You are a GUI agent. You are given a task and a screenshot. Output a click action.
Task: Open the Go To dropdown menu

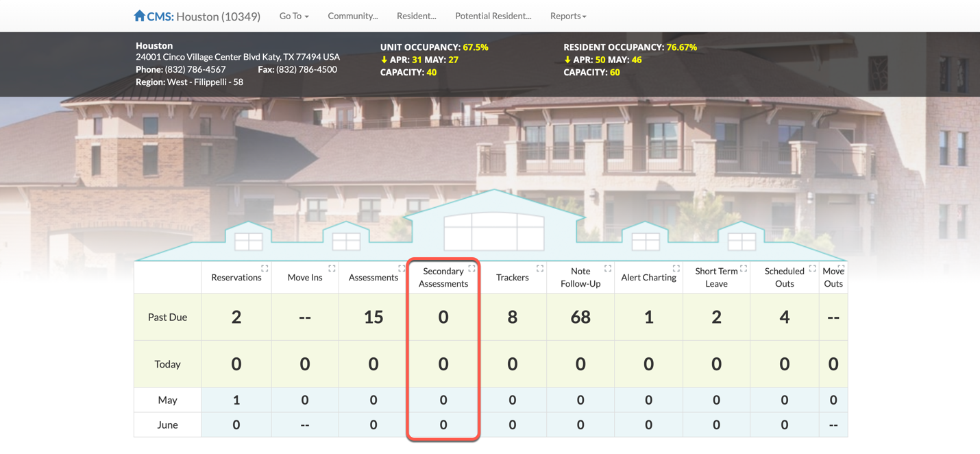(294, 16)
